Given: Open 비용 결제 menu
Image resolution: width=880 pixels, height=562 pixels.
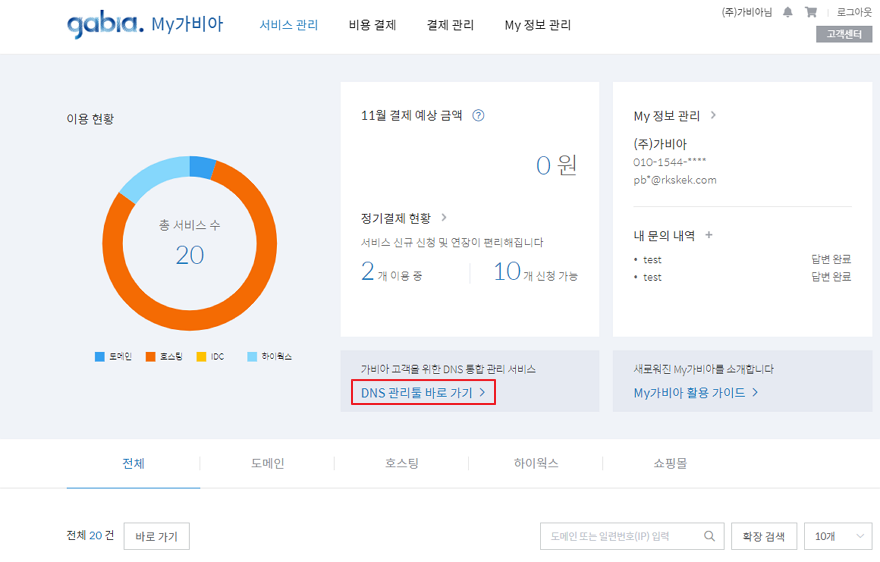Looking at the screenshot, I should coord(373,25).
